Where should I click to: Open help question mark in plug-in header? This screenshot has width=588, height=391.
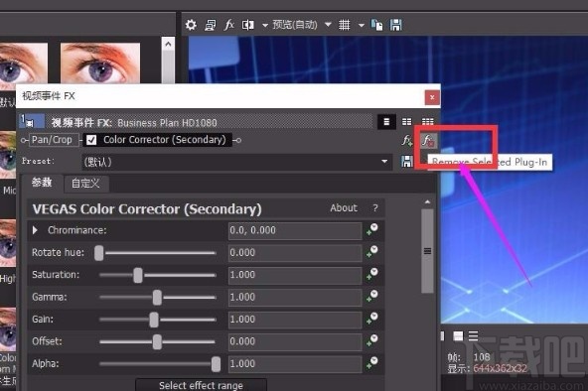point(375,207)
